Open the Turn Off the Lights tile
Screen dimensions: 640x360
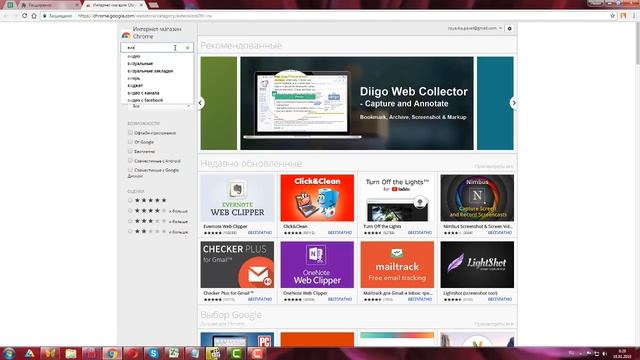[397, 204]
